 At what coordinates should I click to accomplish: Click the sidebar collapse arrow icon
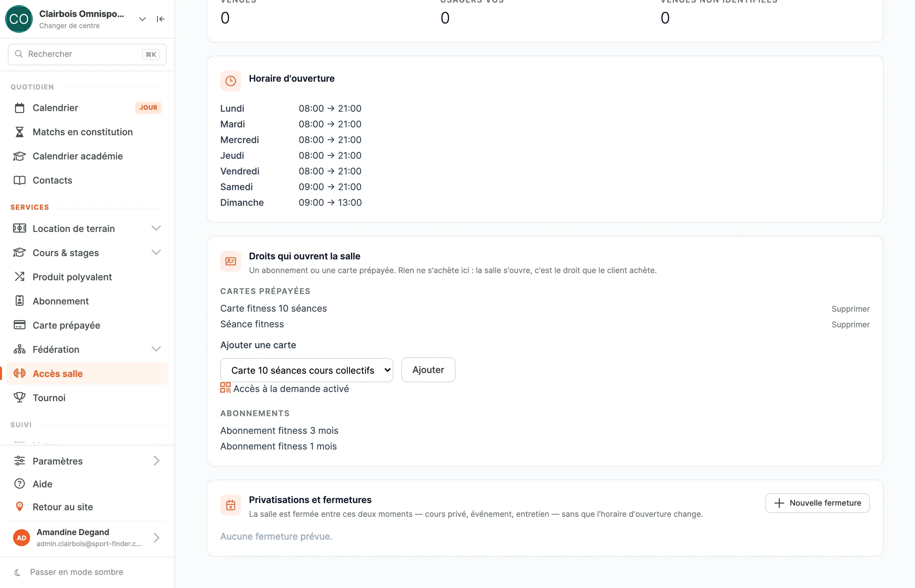[x=160, y=19]
